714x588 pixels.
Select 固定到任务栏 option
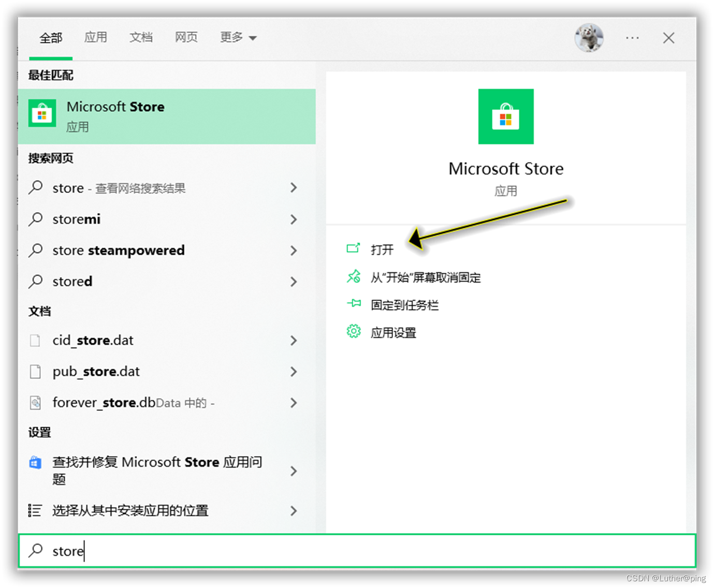(404, 305)
